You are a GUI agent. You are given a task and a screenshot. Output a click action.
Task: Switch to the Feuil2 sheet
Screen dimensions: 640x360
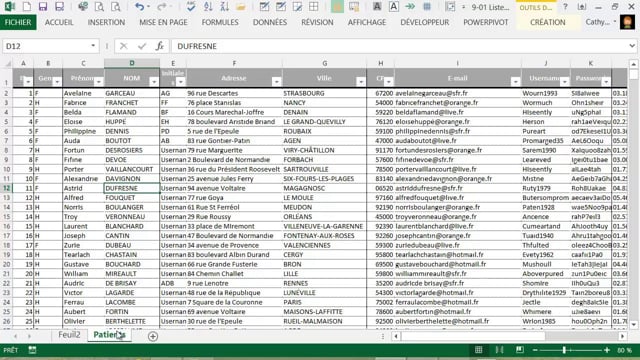click(69, 335)
